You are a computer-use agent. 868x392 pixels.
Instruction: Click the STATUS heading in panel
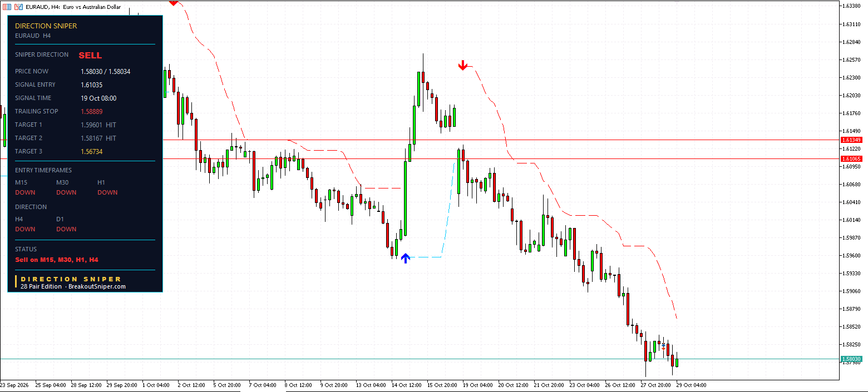pos(26,250)
